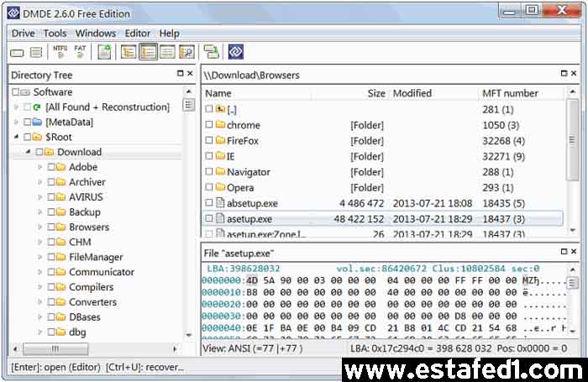Sort files by Modified column header

[x=412, y=93]
